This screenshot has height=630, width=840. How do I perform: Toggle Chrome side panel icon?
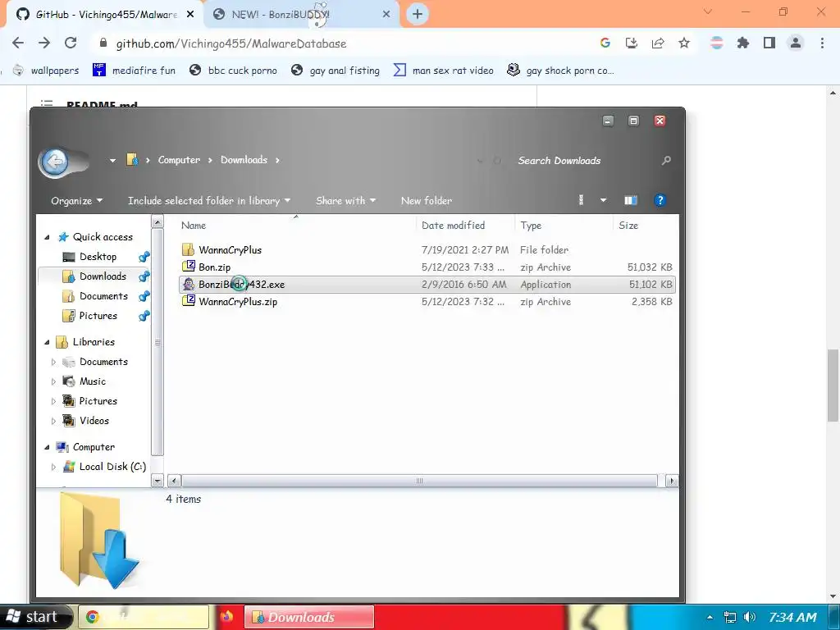pos(769,43)
